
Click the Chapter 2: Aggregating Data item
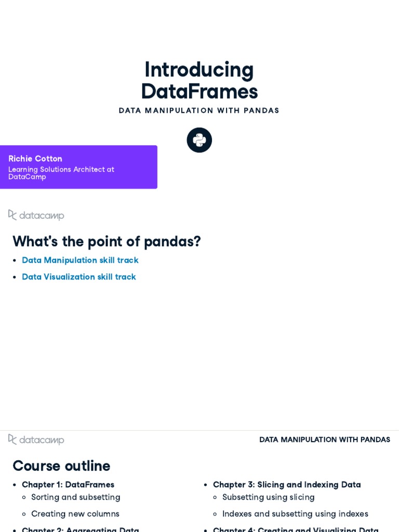[81, 529]
